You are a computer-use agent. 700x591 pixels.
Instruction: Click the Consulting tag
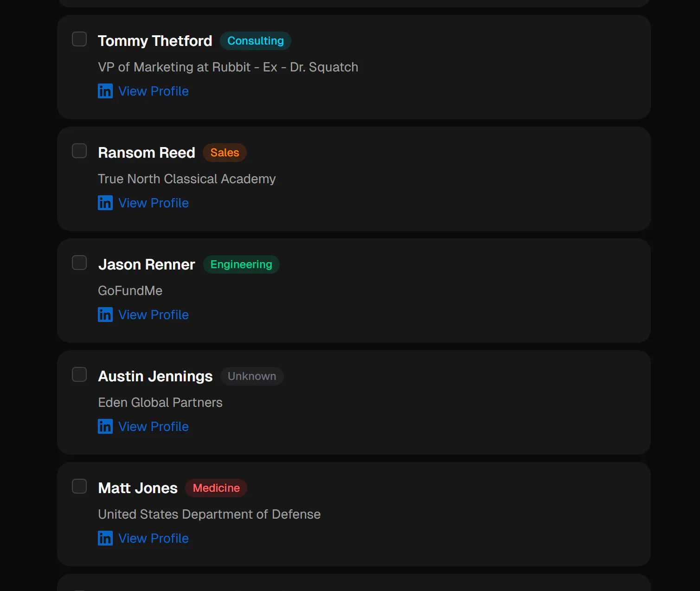256,41
